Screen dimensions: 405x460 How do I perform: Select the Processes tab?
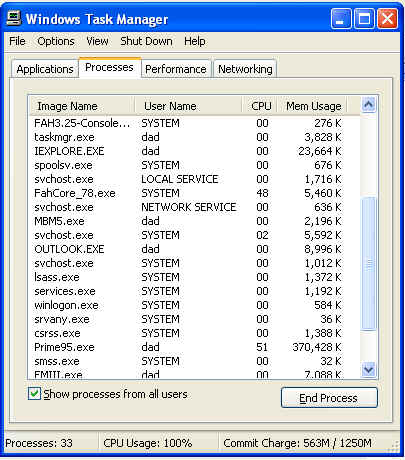coord(109,67)
